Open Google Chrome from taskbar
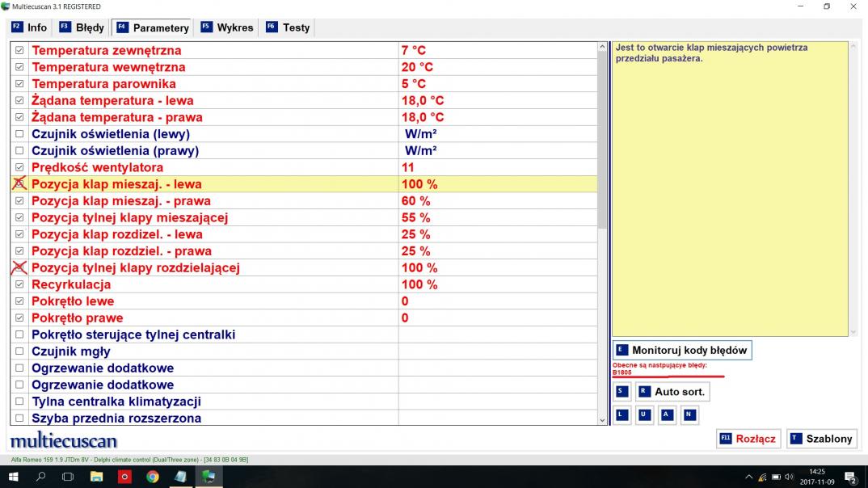The height and width of the screenshot is (488, 868). (153, 477)
